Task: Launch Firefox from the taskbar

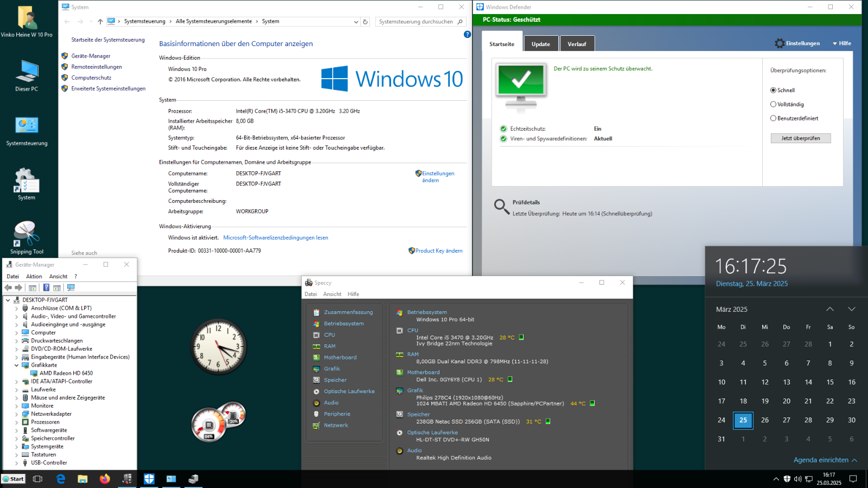Action: tap(105, 479)
